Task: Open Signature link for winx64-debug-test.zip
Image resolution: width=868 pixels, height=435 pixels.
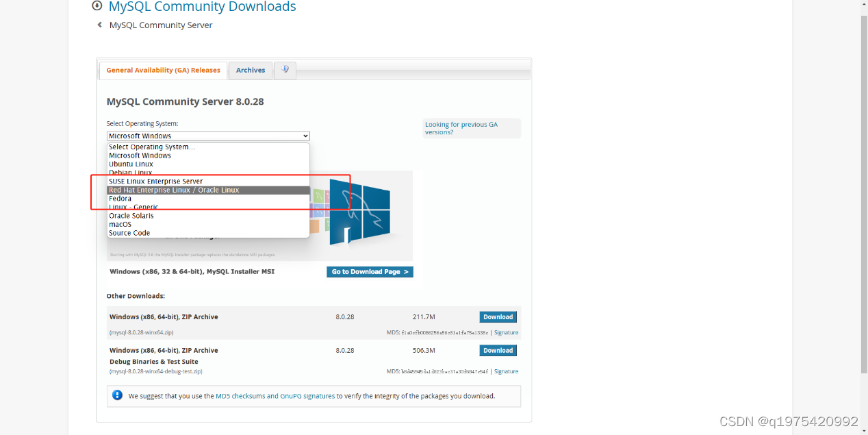Action: coord(506,371)
